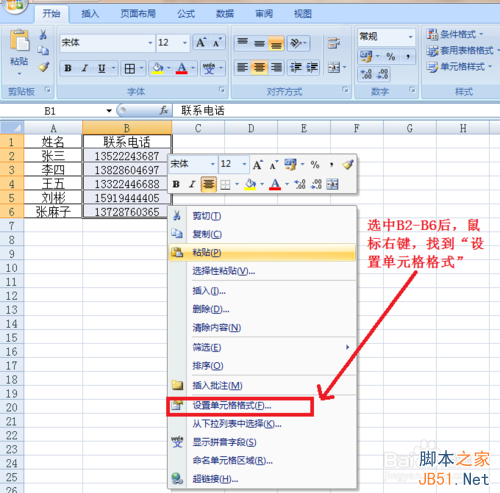Click the ribbon Decrease Decimal icon
This screenshot has width=500, height=493.
[382, 74]
